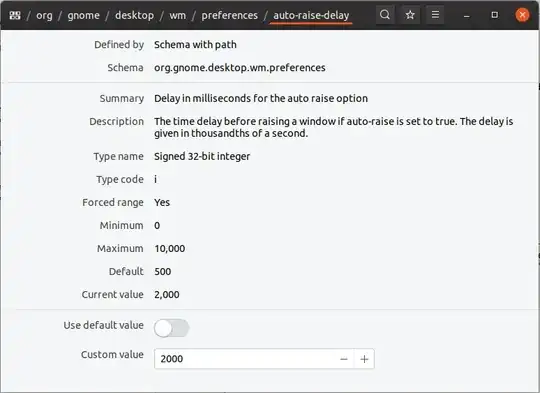Close the window with orange button
The height and width of the screenshot is (393, 540).
click(522, 15)
